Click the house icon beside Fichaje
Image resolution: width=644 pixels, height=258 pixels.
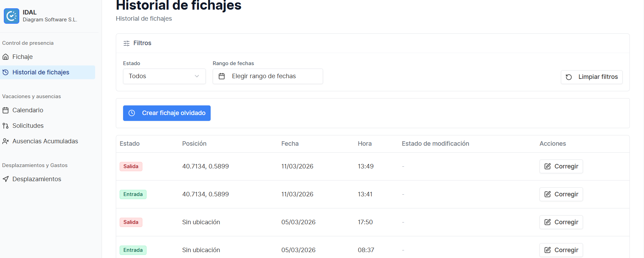[6, 57]
